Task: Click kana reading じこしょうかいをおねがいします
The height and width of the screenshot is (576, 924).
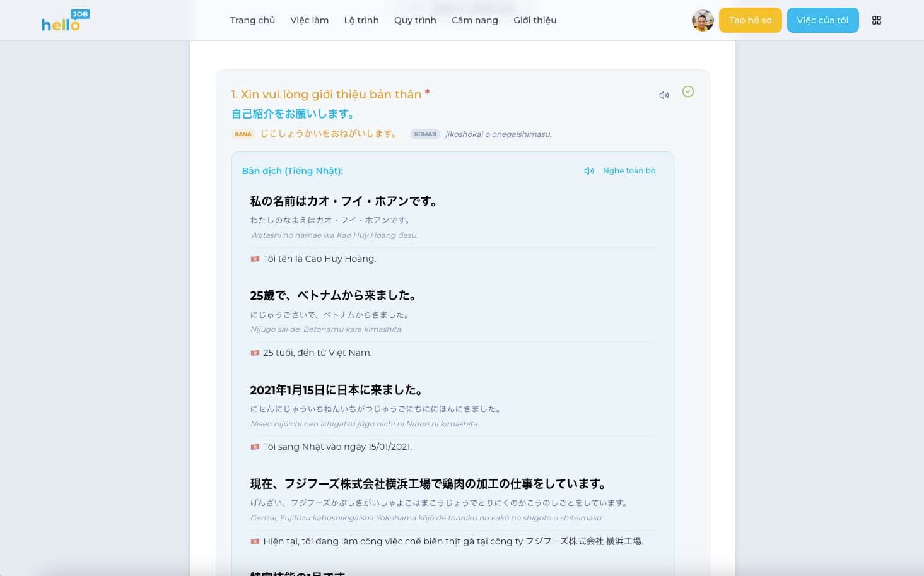Action: [x=329, y=134]
